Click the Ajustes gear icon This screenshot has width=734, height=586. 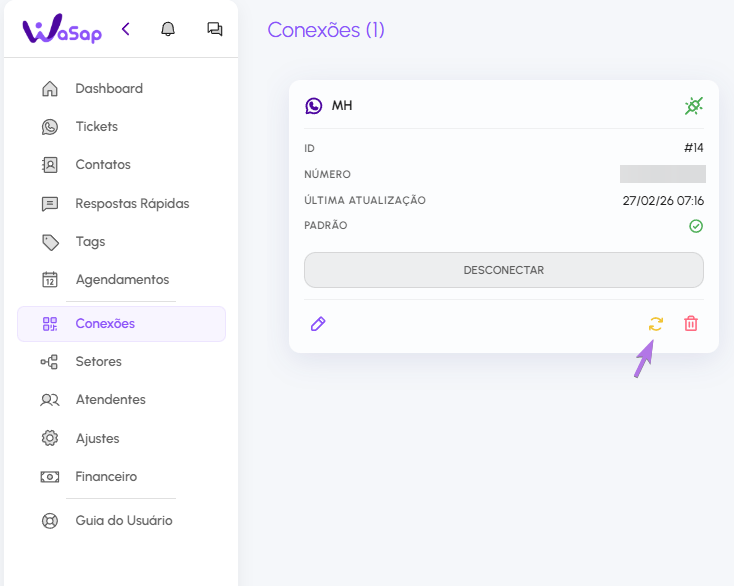click(x=50, y=438)
